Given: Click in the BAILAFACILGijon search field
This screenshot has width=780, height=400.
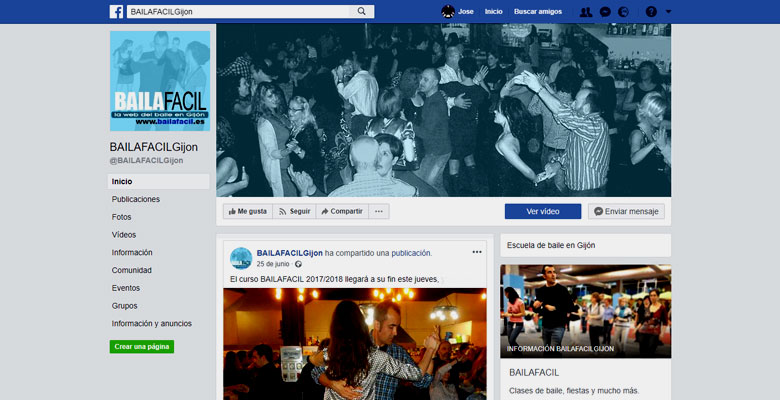Looking at the screenshot, I should pos(239,11).
